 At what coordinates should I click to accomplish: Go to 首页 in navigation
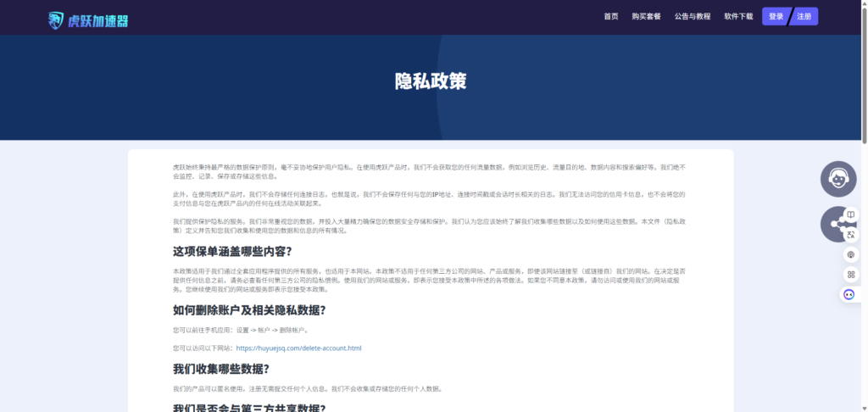tap(610, 17)
